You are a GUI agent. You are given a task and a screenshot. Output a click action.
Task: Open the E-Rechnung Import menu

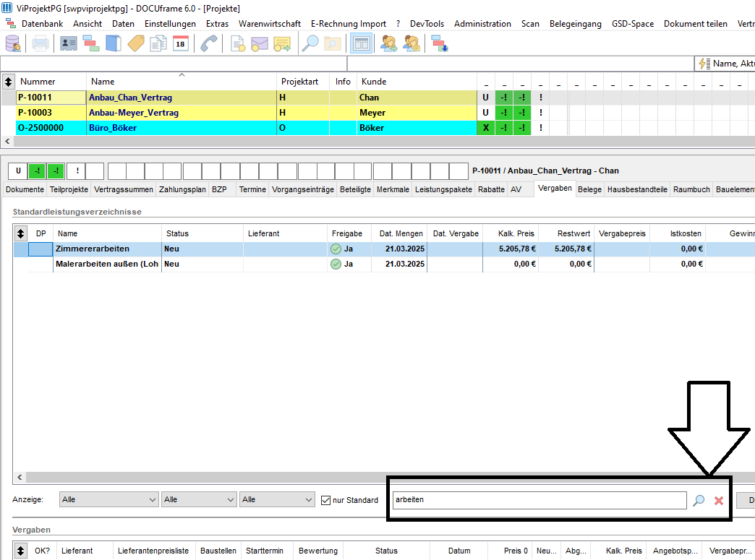349,24
